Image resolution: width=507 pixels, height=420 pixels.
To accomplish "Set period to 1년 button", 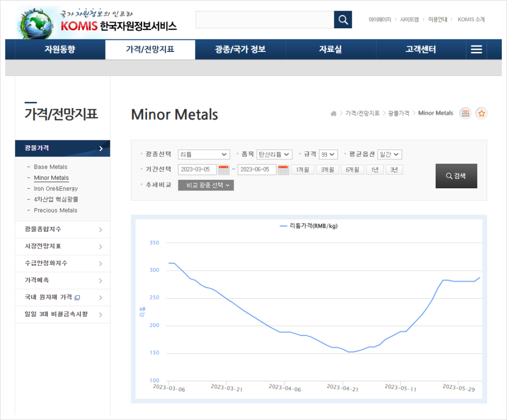I will [375, 169].
